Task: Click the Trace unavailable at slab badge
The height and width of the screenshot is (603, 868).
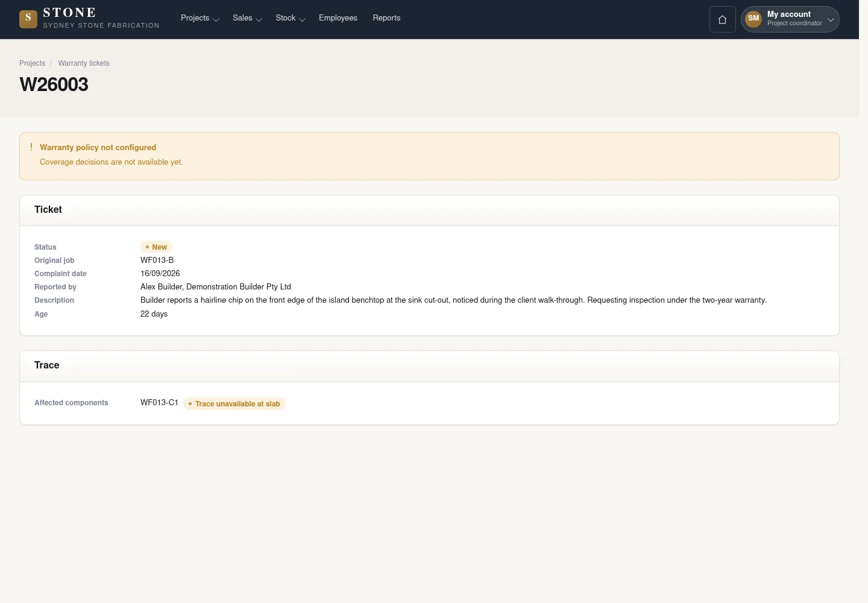Action: pyautogui.click(x=234, y=404)
